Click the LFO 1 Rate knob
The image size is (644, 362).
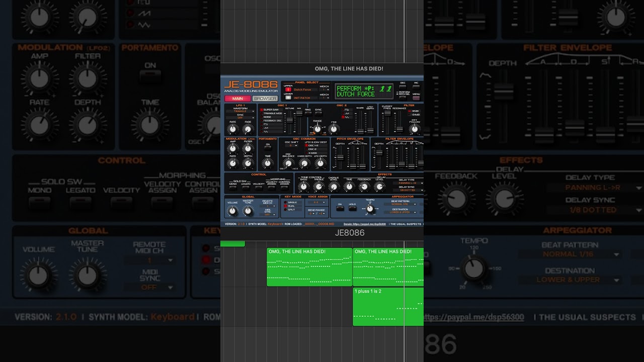coord(232,129)
